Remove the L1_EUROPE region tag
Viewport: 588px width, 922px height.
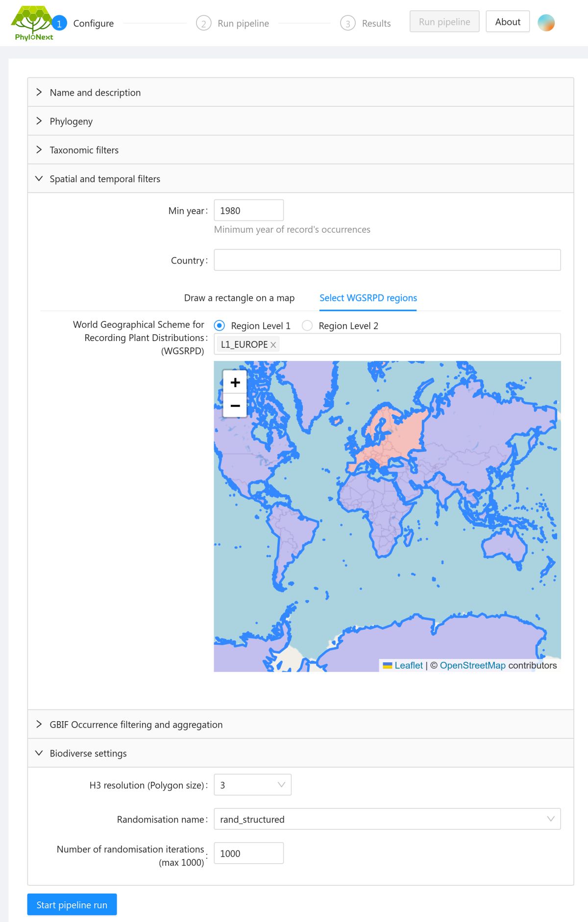point(273,345)
